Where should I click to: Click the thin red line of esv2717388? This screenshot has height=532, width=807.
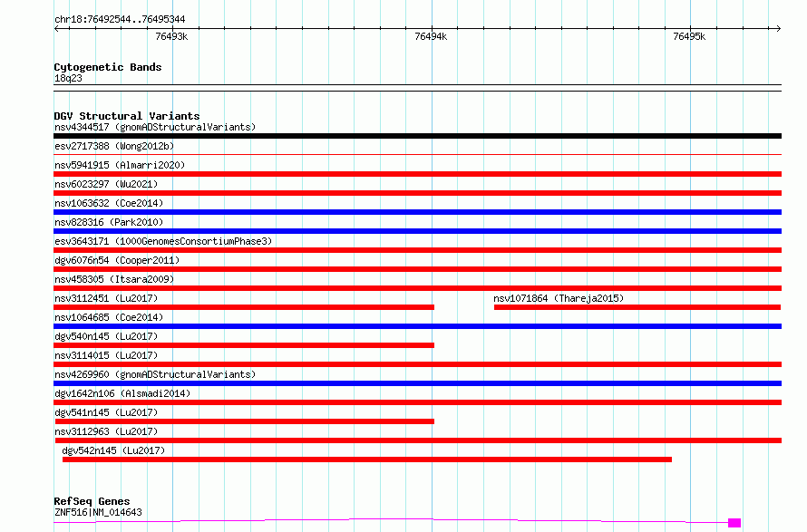[x=417, y=154]
